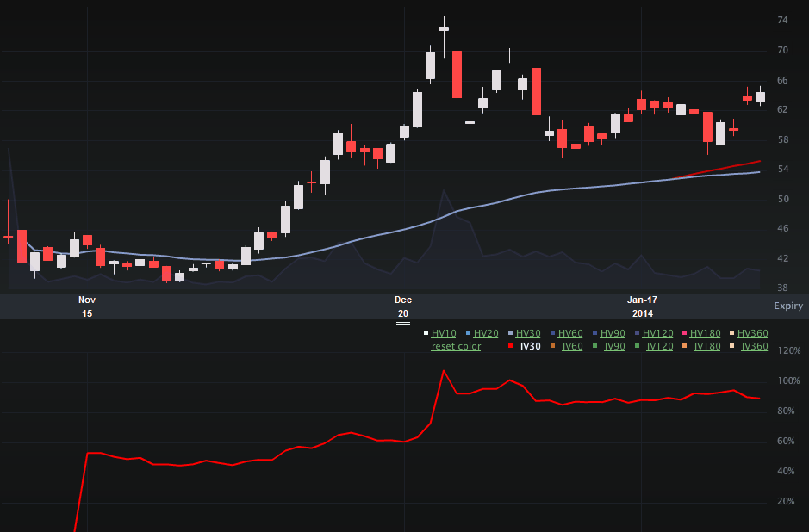Click the HV90 legend link
Screen dimensions: 809x532
[613, 333]
